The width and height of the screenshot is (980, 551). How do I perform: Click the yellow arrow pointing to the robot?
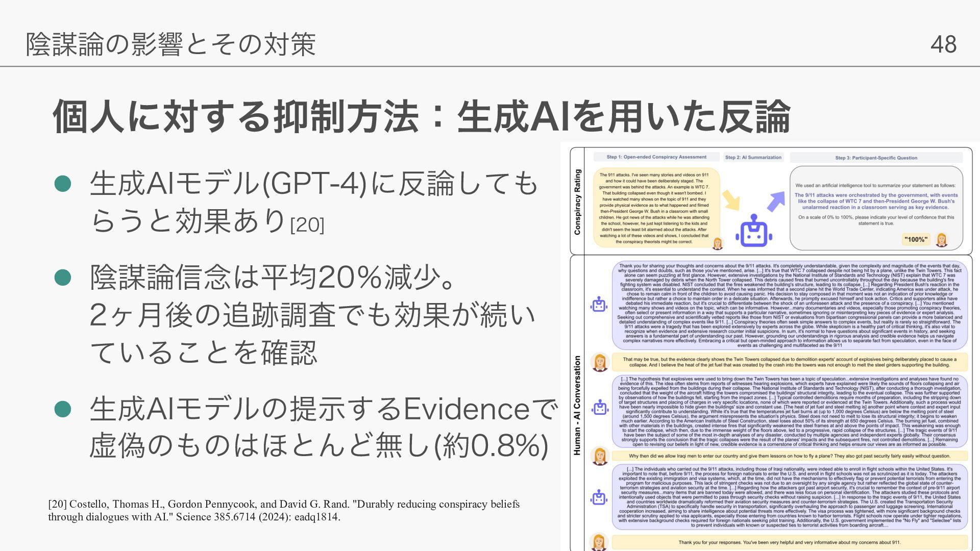[731, 200]
